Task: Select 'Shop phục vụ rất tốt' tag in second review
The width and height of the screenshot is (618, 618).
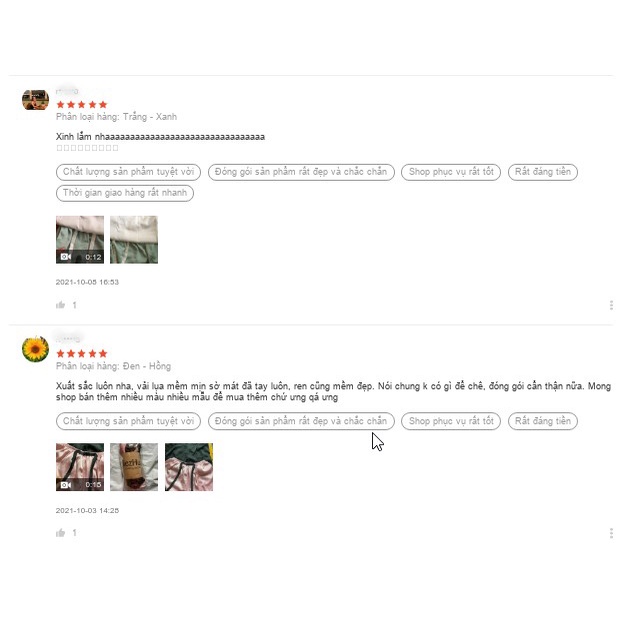Action: [x=451, y=421]
